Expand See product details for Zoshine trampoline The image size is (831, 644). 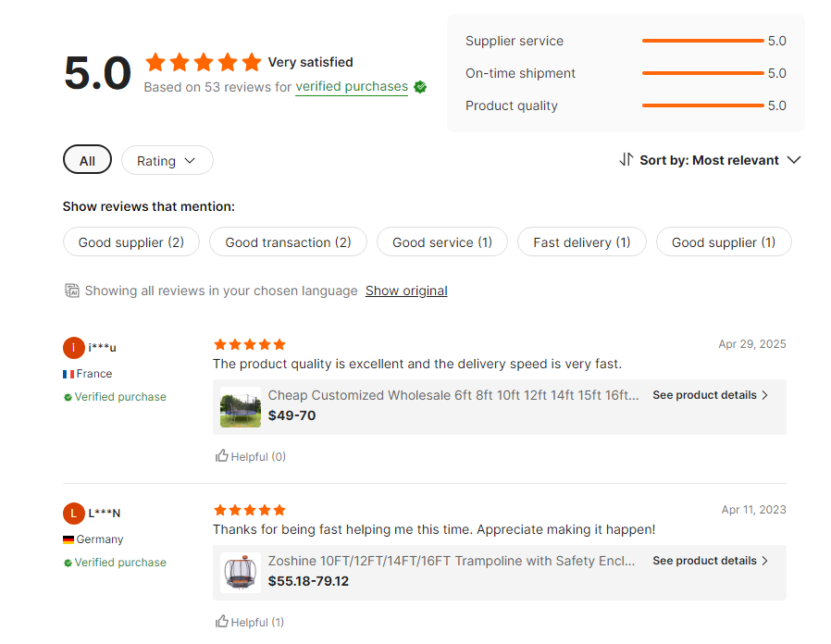pos(710,561)
